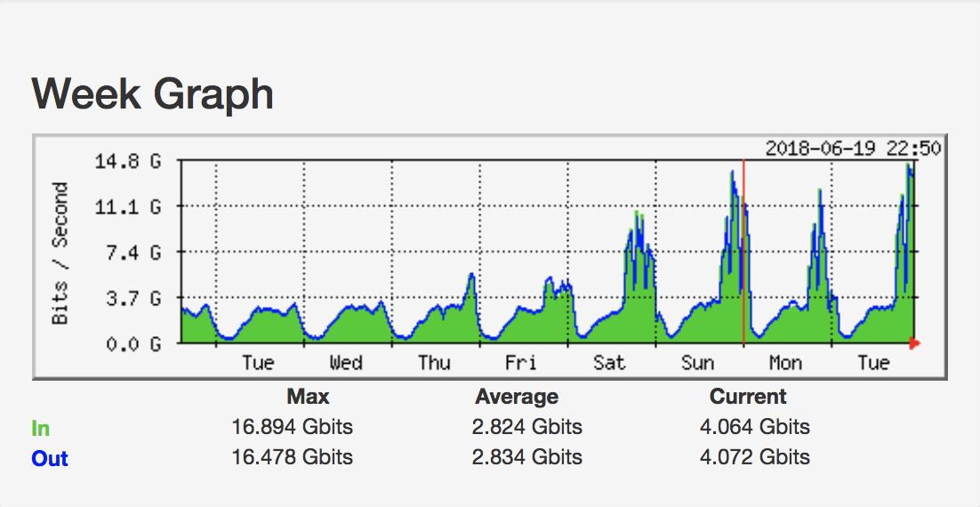Image resolution: width=980 pixels, height=507 pixels.
Task: Click the red arrow ending the time axis
Action: pyautogui.click(x=914, y=343)
